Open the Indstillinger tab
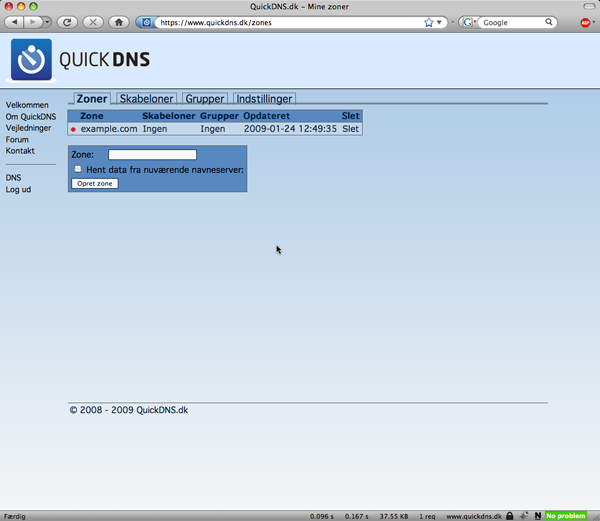The image size is (600, 521). pos(264,99)
